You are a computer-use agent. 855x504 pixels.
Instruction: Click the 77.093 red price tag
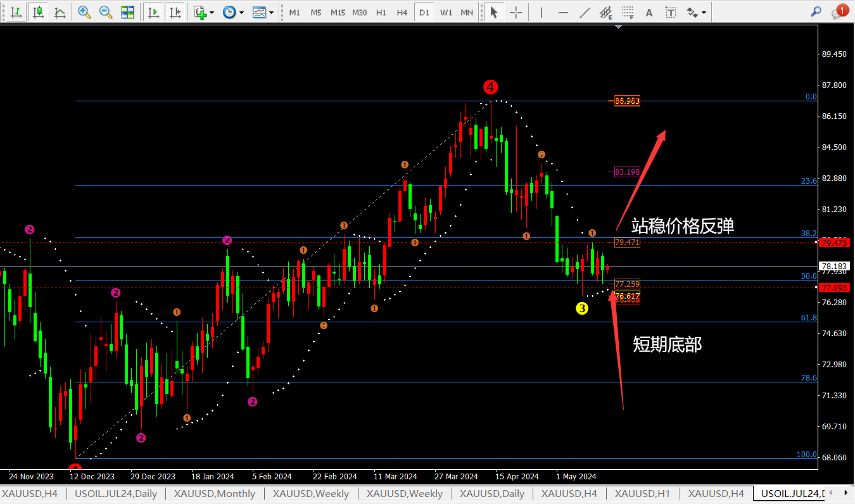pyautogui.click(x=833, y=287)
